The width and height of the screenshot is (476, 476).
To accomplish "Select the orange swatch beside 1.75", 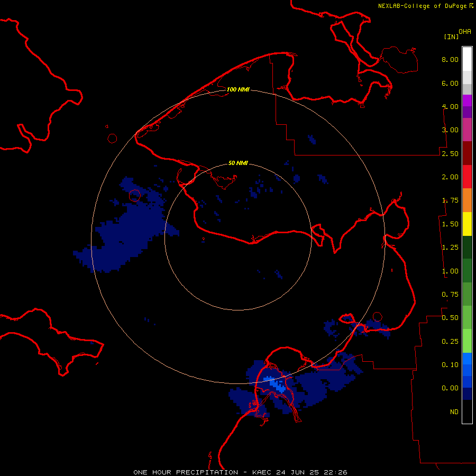I will (x=467, y=200).
